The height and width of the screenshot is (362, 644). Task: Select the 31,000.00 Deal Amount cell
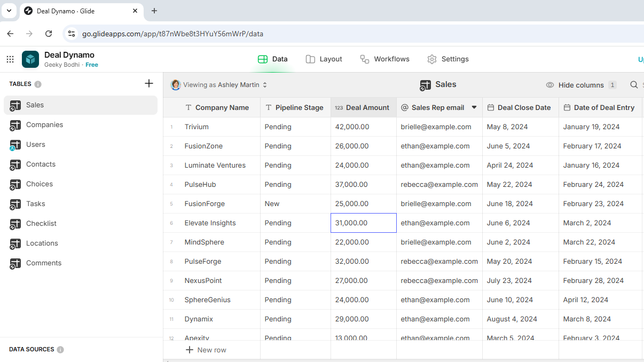point(363,223)
